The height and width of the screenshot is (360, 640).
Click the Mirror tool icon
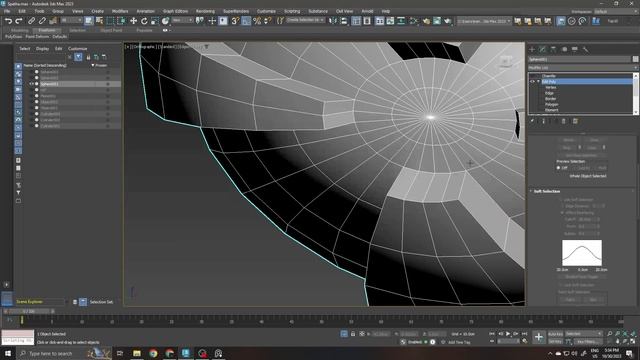click(x=333, y=21)
